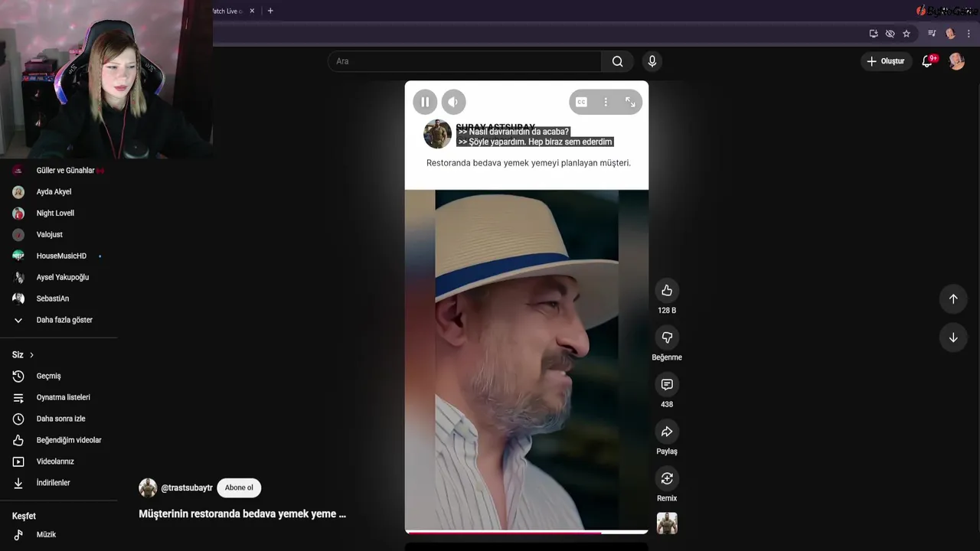
Task: Click the crossed-eye icon in address bar
Action: point(890,34)
